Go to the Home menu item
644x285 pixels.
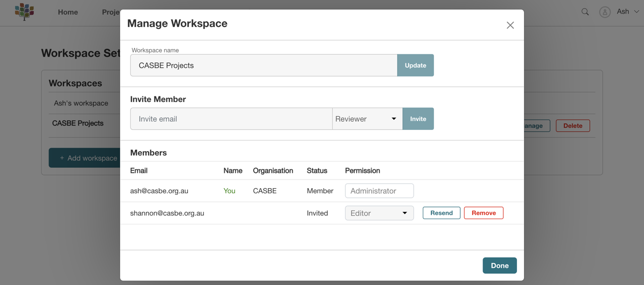click(68, 12)
